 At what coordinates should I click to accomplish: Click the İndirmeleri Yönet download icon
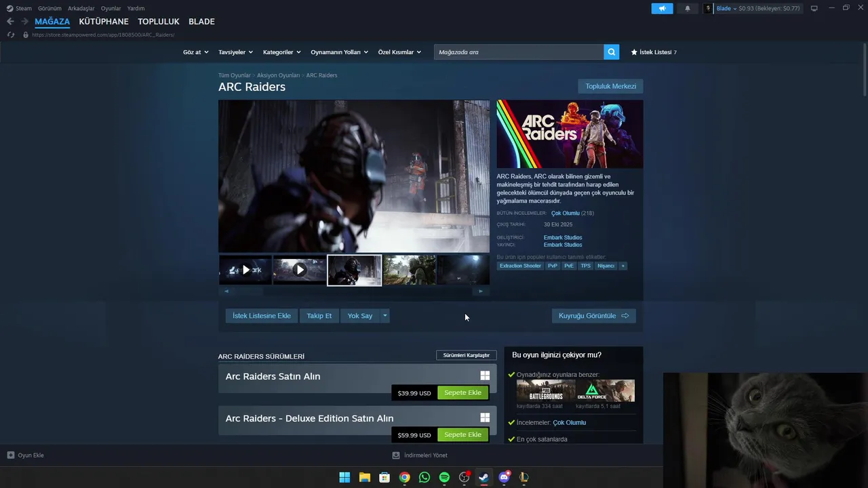(x=396, y=455)
